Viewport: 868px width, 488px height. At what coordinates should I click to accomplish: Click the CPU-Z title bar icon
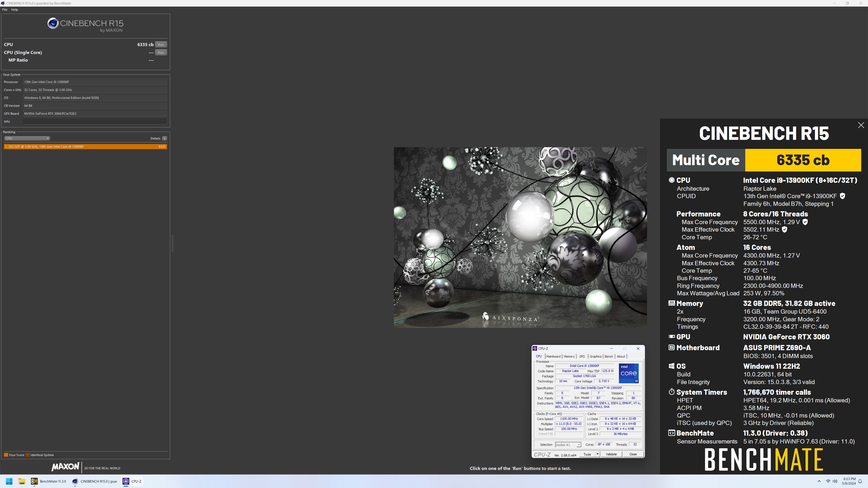pyautogui.click(x=535, y=349)
